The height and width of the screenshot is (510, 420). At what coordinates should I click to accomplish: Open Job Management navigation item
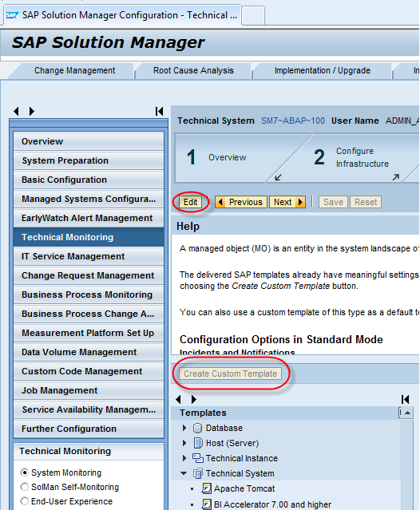[89, 390]
